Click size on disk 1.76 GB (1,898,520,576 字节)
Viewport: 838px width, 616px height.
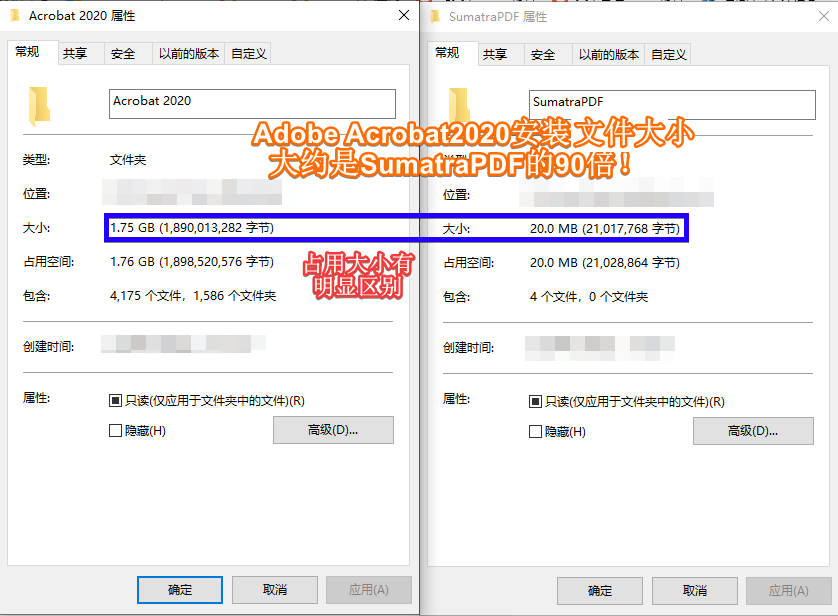click(x=192, y=262)
